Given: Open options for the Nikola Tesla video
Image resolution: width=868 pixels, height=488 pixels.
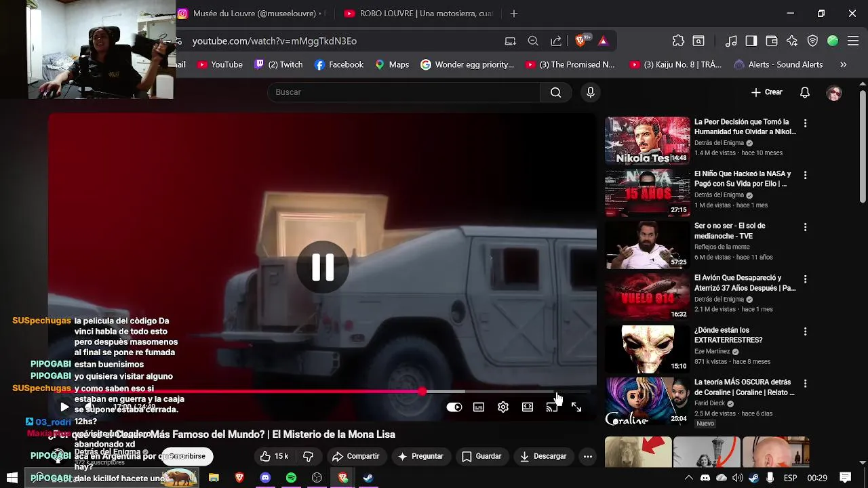Looking at the screenshot, I should (x=805, y=123).
